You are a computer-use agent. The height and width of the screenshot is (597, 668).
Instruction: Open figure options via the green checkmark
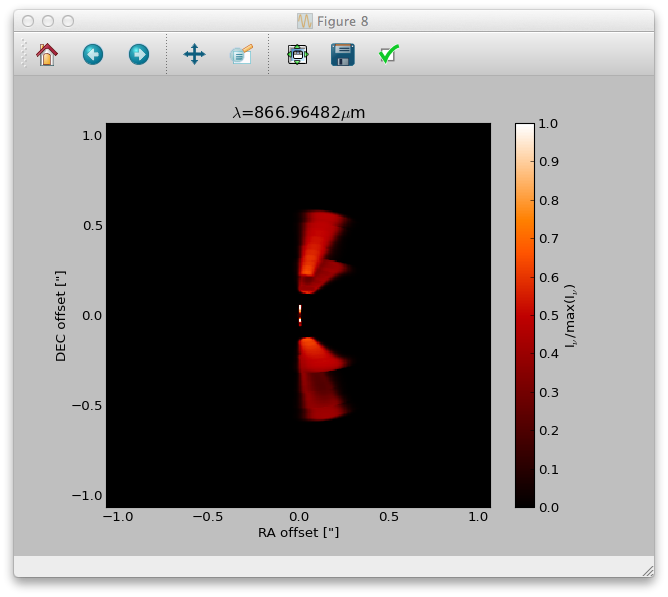pos(389,54)
